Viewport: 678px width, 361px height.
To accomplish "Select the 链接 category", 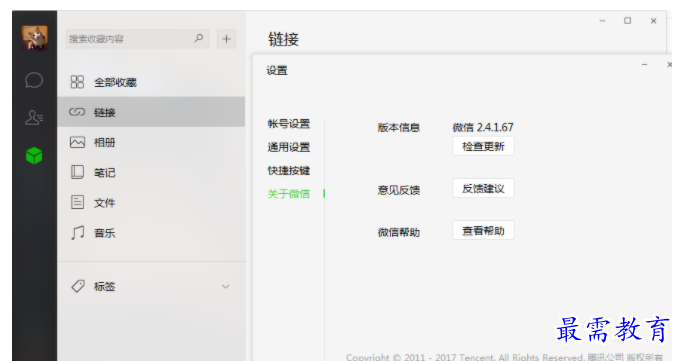I will coord(151,112).
